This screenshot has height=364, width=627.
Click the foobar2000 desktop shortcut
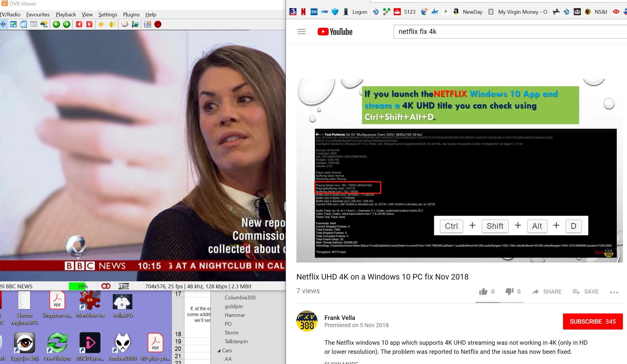coord(122,346)
